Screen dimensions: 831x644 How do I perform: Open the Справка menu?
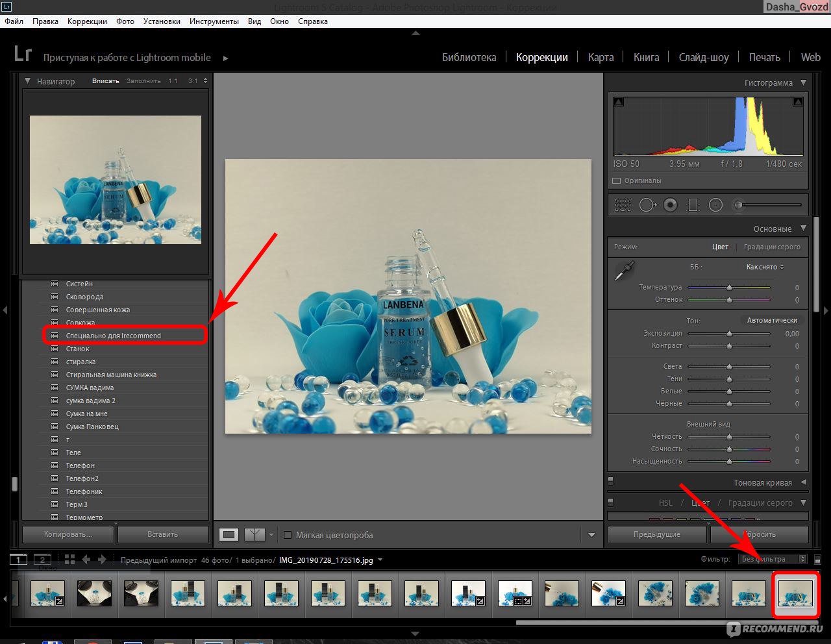[312, 21]
